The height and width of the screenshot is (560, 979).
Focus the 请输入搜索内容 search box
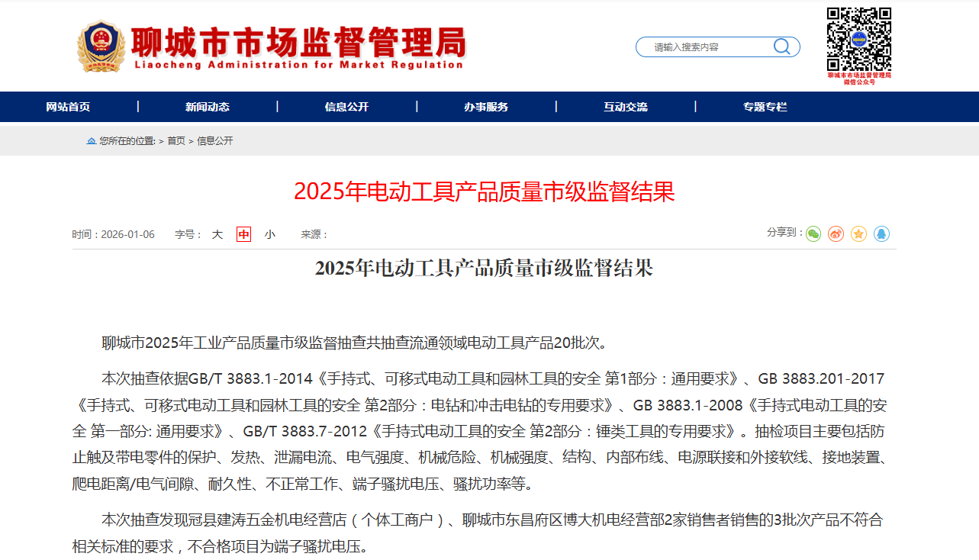[706, 47]
